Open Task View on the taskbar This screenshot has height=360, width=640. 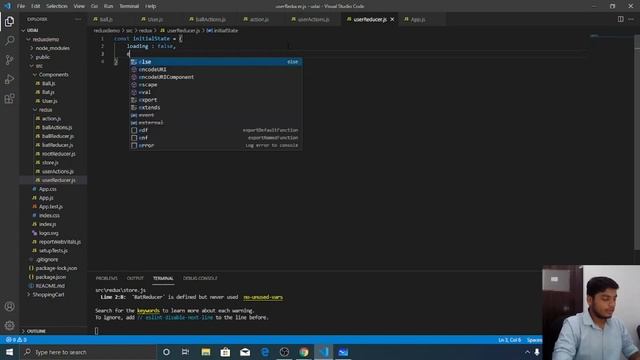coord(185,352)
